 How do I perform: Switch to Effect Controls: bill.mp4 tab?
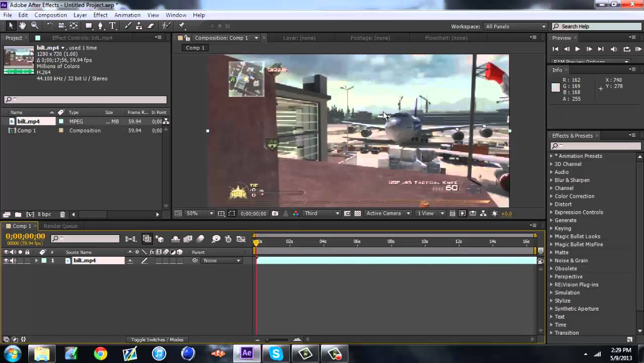tap(82, 38)
